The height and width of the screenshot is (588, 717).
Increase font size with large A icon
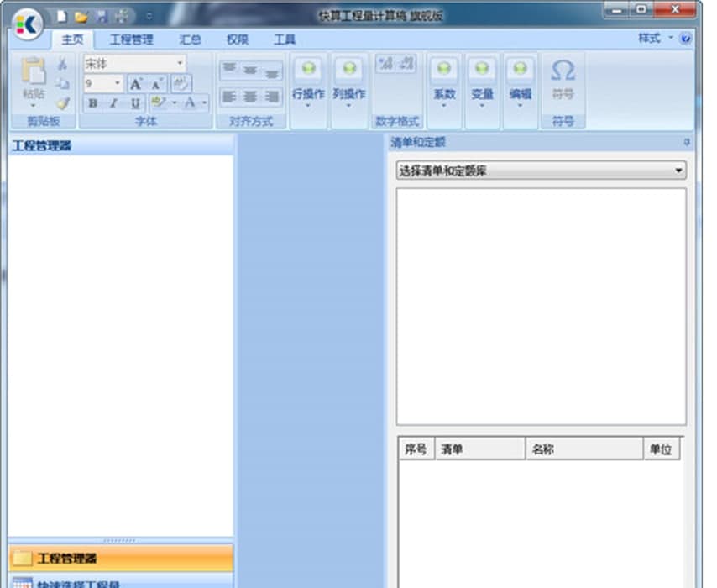click(x=136, y=84)
